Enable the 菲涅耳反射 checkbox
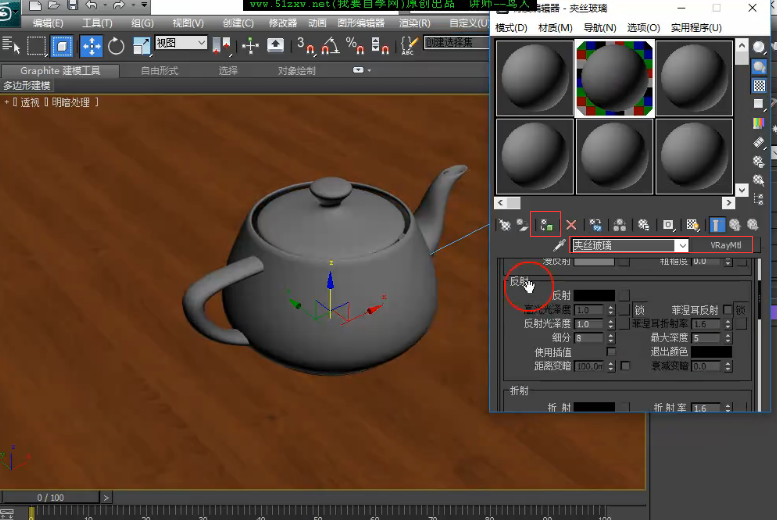 [x=727, y=310]
